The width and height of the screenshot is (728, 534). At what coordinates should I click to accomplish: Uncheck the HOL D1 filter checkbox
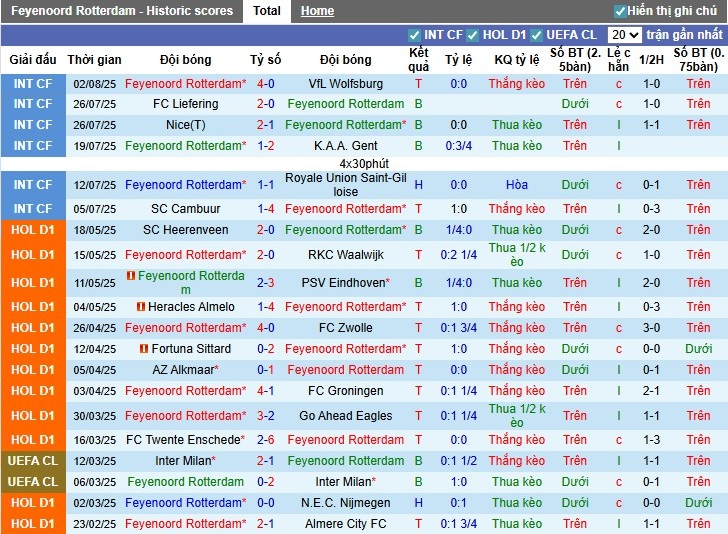[x=473, y=35]
